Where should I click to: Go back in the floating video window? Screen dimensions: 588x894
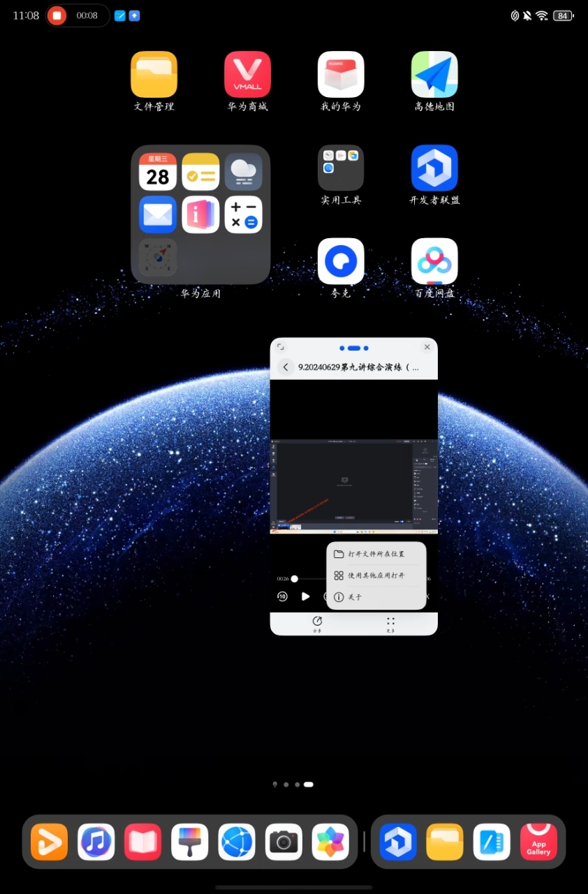pyautogui.click(x=286, y=367)
